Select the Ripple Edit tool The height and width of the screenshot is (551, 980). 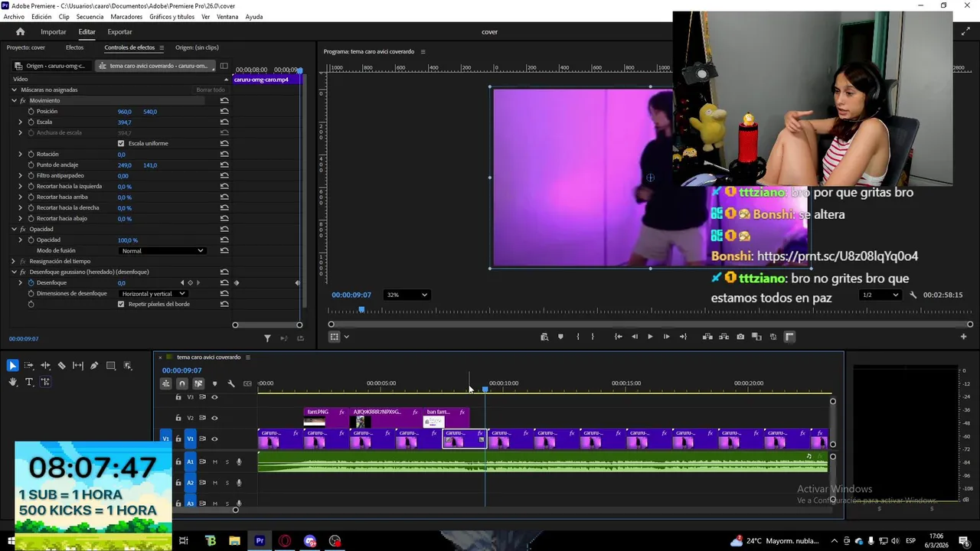[45, 366]
